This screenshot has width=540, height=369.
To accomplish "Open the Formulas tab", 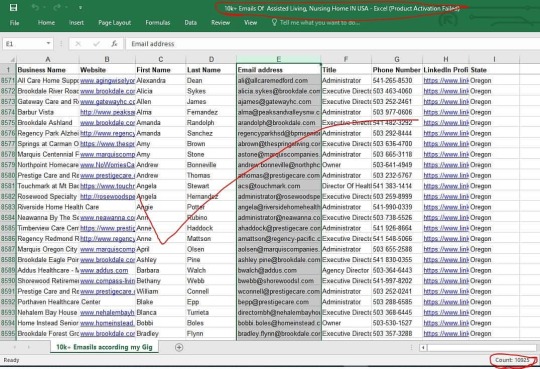I will [158, 23].
